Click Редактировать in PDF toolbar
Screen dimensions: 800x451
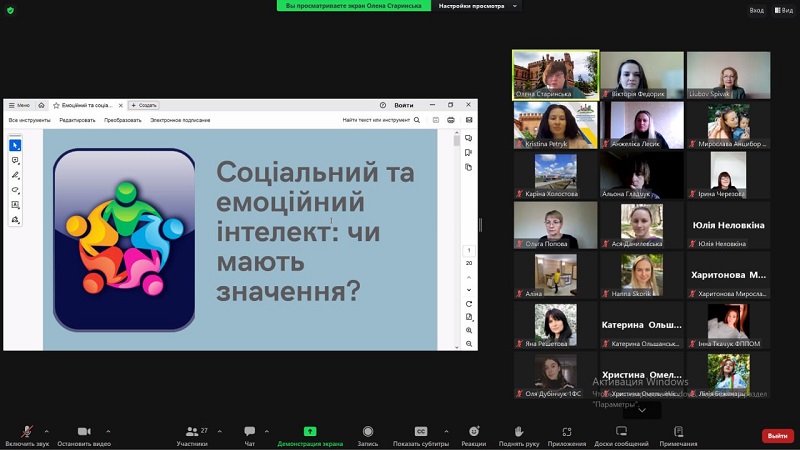point(77,120)
